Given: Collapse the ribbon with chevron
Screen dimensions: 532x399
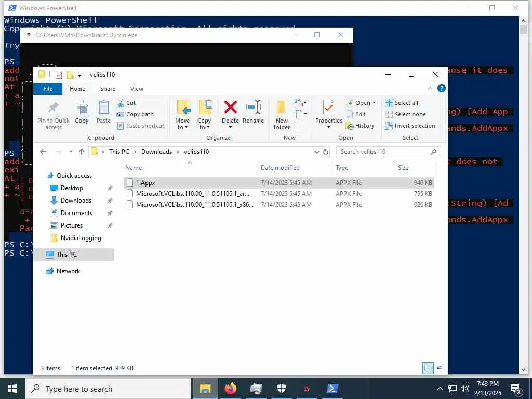Looking at the screenshot, I should (430, 88).
